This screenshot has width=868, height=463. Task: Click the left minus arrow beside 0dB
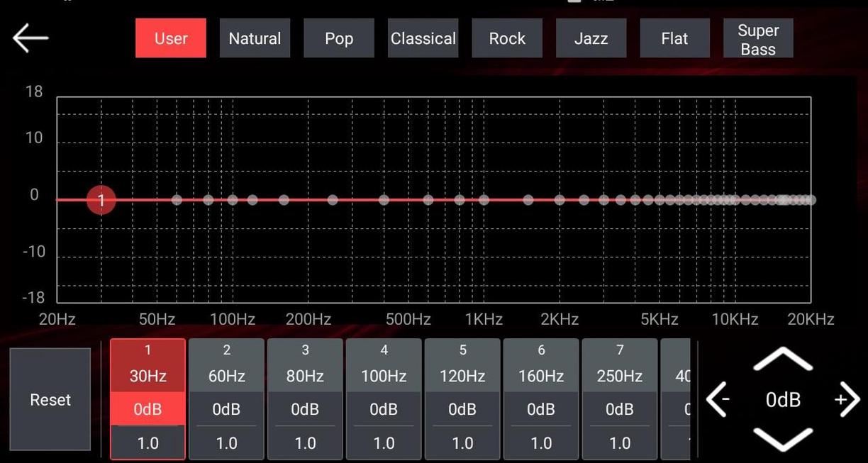(x=718, y=400)
